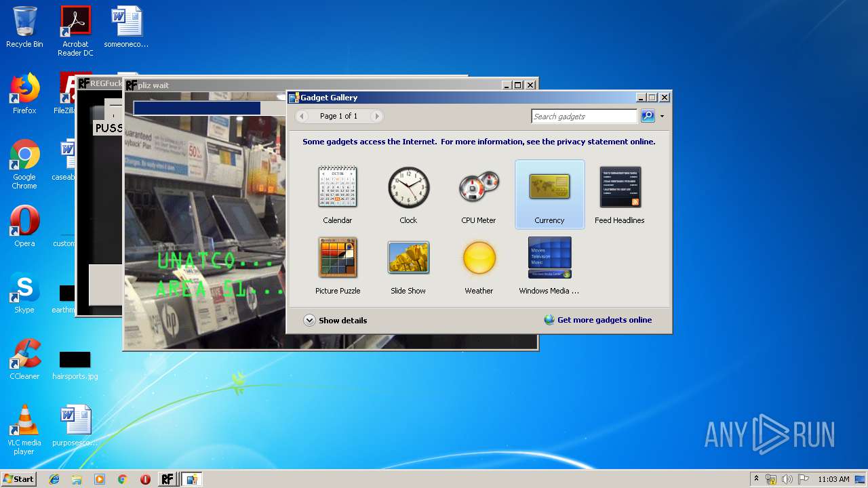Open the network status tray icon
The width and height of the screenshot is (868, 488).
(x=771, y=479)
